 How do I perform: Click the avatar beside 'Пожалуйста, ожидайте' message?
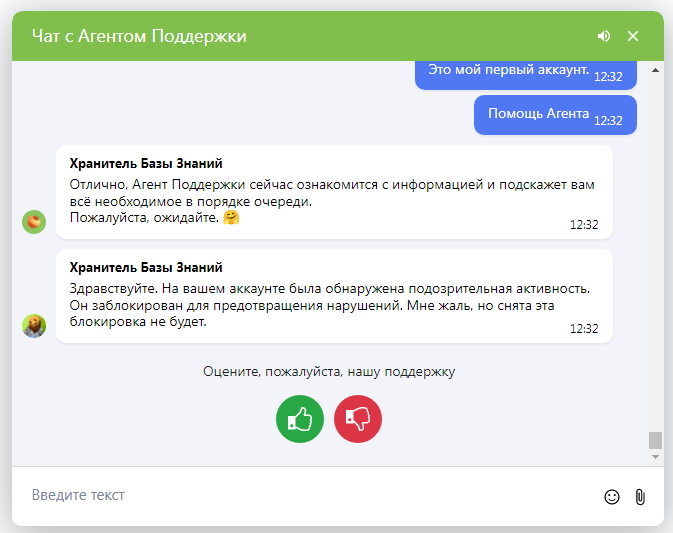(x=34, y=222)
